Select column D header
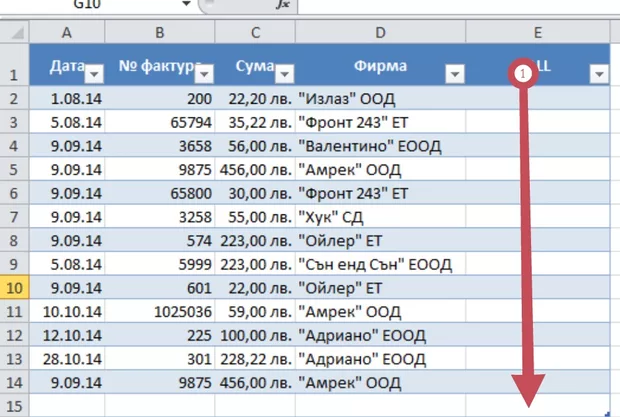This screenshot has height=417, width=620. click(x=381, y=34)
